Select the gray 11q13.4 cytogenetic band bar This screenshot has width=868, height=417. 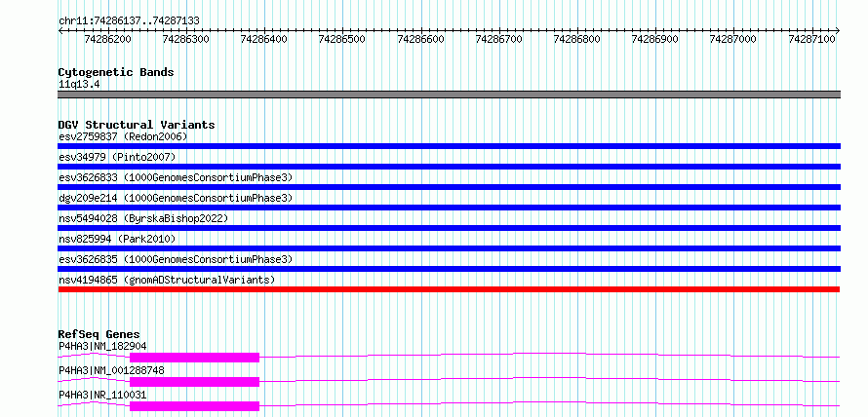(449, 95)
